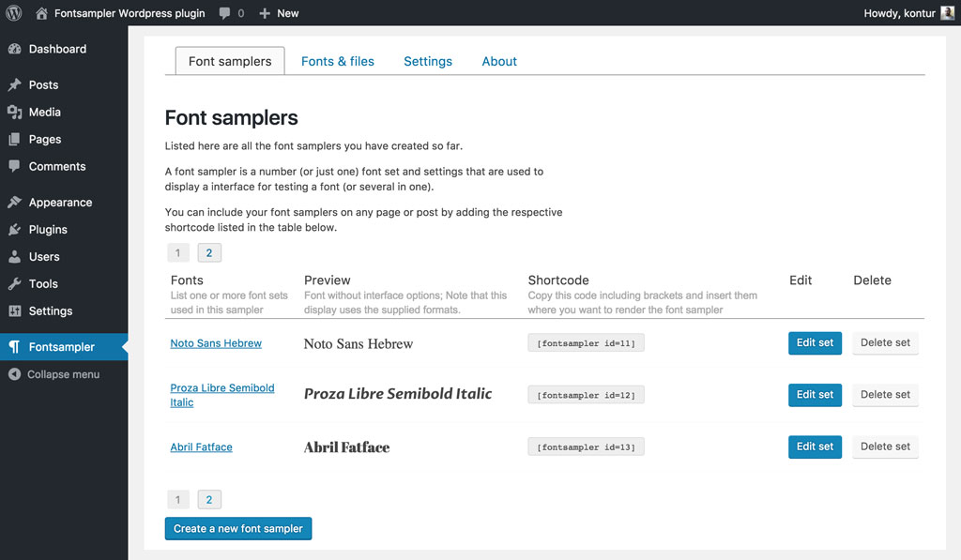Screen dimensions: 961x560
Task: Click the Tools wrench icon
Action: pos(14,284)
